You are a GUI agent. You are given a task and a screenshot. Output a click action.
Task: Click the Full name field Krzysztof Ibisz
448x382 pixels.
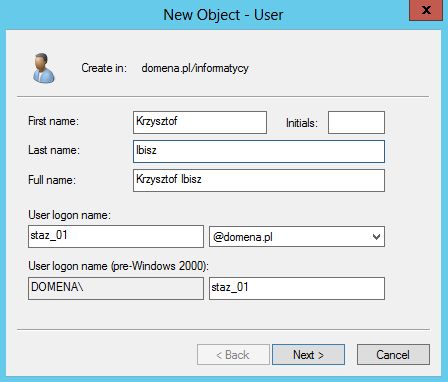click(259, 180)
